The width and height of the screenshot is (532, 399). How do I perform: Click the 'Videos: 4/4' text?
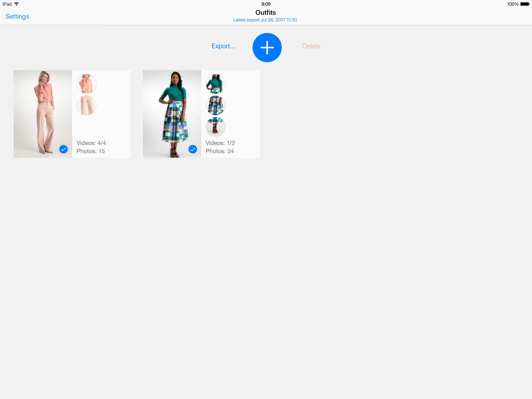91,143
